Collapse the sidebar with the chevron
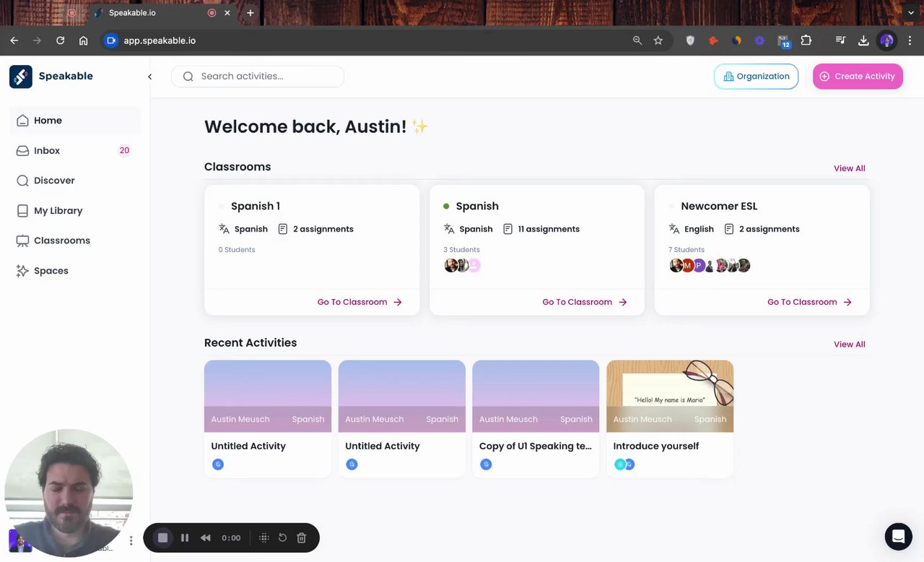 coord(149,77)
